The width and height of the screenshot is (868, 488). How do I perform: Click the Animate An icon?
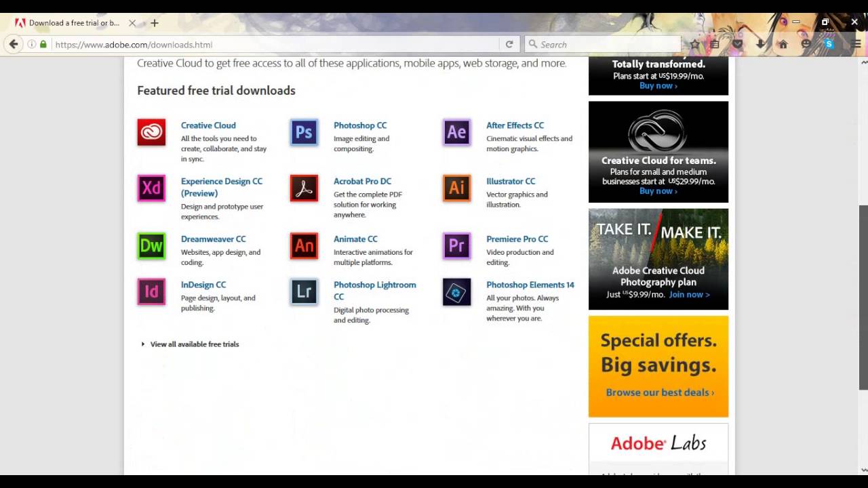click(x=304, y=245)
